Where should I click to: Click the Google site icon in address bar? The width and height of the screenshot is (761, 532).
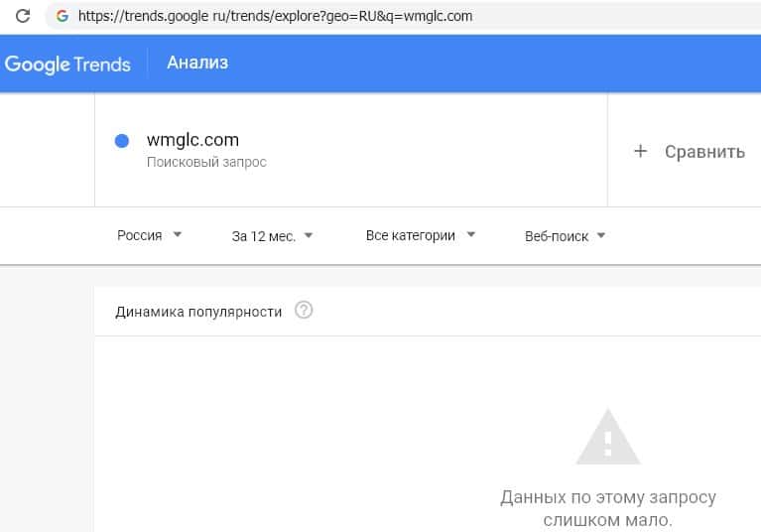pos(63,16)
